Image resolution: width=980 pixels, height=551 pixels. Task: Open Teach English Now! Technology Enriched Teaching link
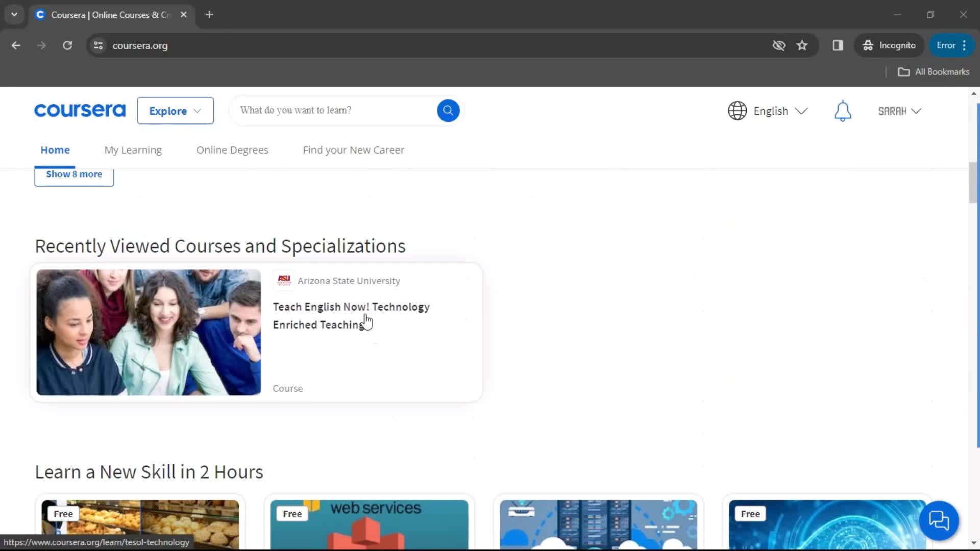pos(351,316)
